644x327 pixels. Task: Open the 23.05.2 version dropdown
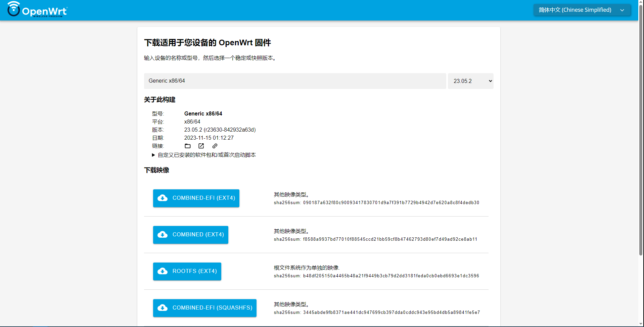470,81
